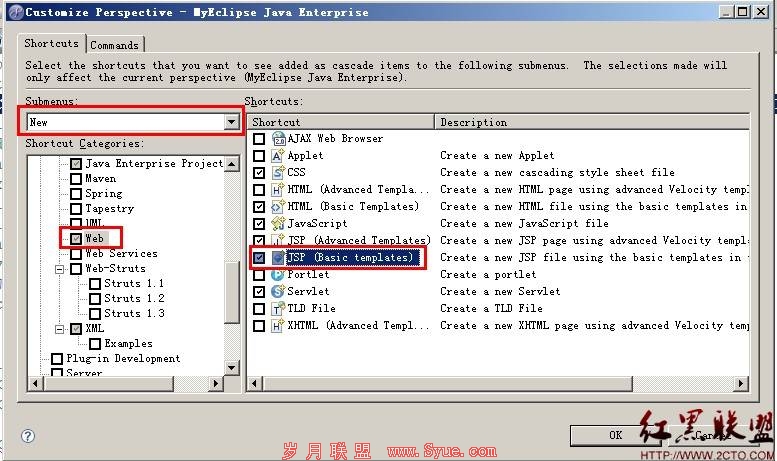Click categories tree right scroll arrow
The image size is (777, 461).
(x=216, y=383)
